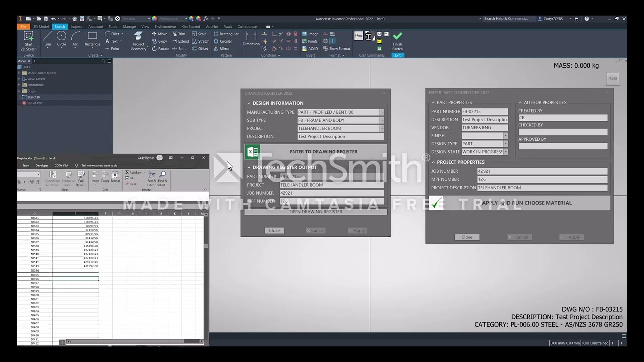The height and width of the screenshot is (362, 644).
Task: Select the Rectangle sketch tool
Action: (92, 39)
